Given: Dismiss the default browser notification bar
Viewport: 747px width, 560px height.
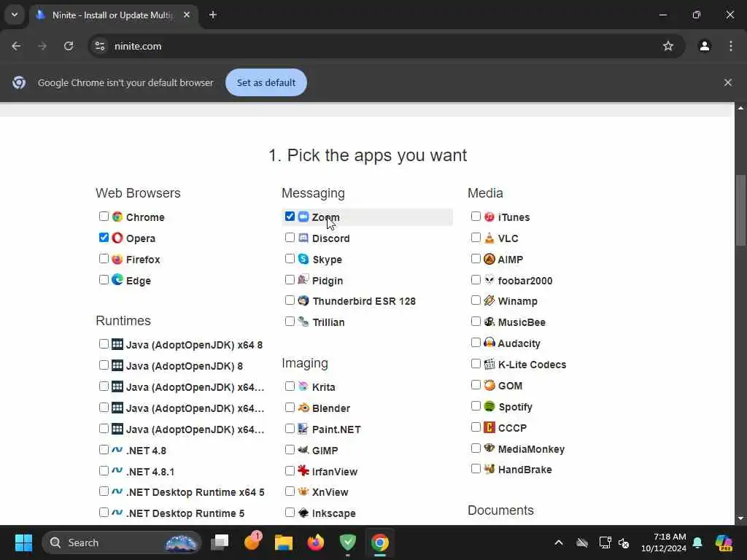Looking at the screenshot, I should click(727, 82).
